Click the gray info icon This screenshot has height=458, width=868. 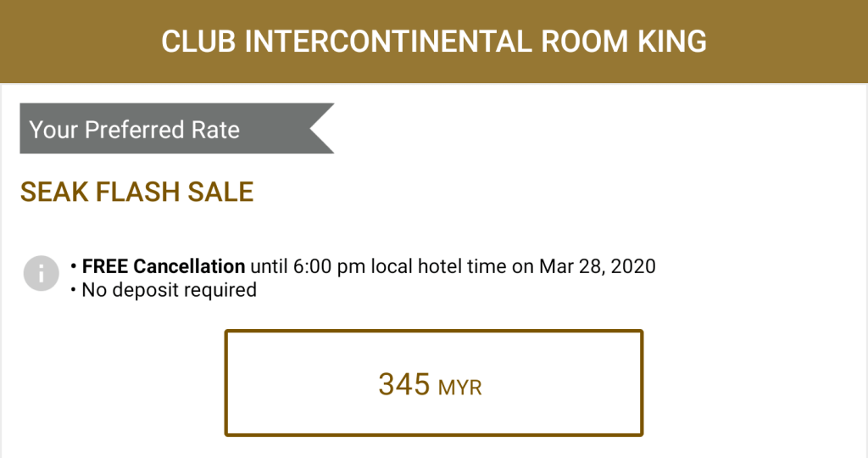[x=41, y=273]
